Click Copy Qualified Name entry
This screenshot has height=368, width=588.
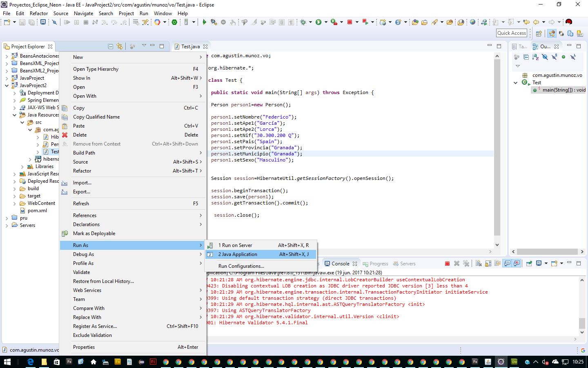coord(133,117)
